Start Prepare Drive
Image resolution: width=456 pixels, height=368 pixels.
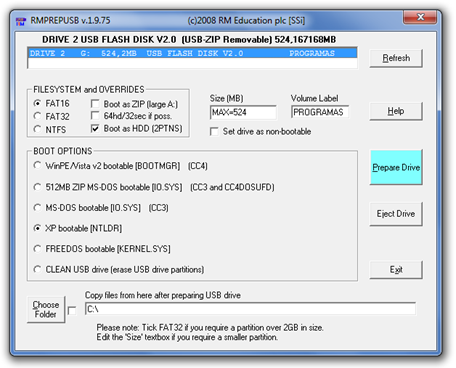coord(396,167)
